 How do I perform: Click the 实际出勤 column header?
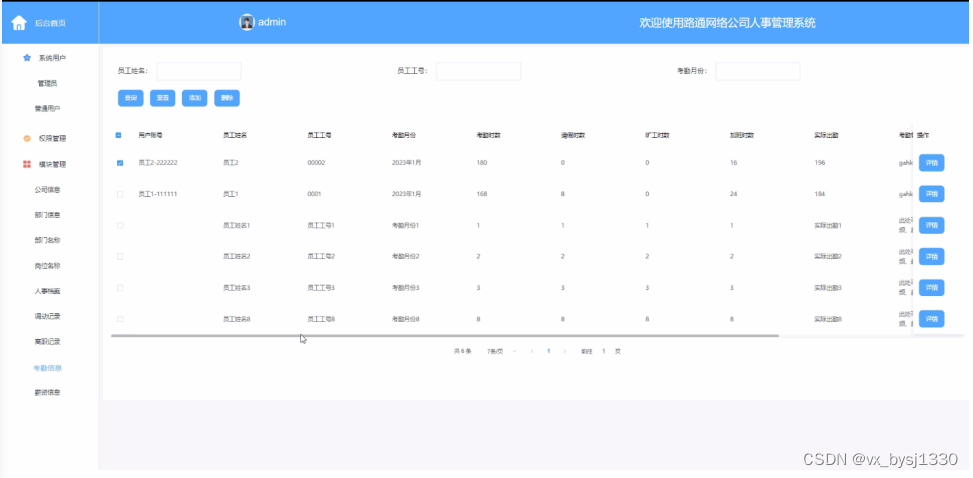click(827, 135)
